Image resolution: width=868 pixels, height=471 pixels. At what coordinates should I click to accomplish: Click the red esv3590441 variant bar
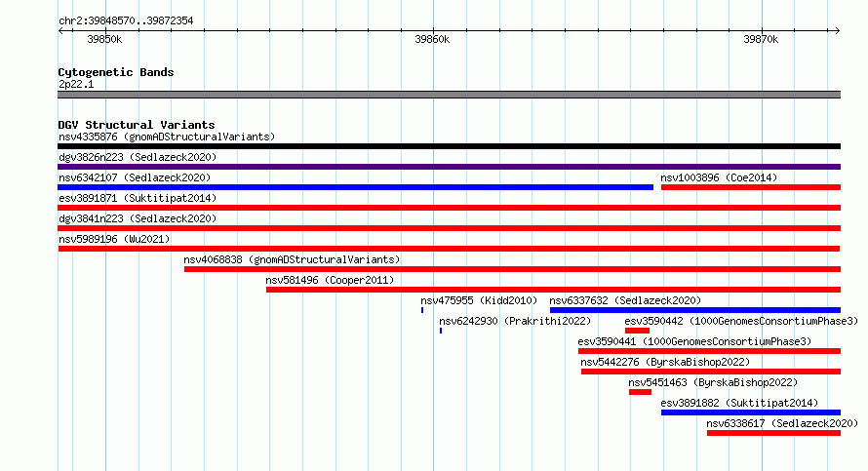click(710, 351)
